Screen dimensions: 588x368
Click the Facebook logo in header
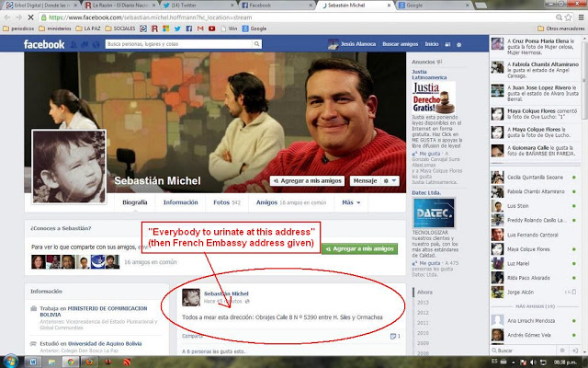point(44,44)
